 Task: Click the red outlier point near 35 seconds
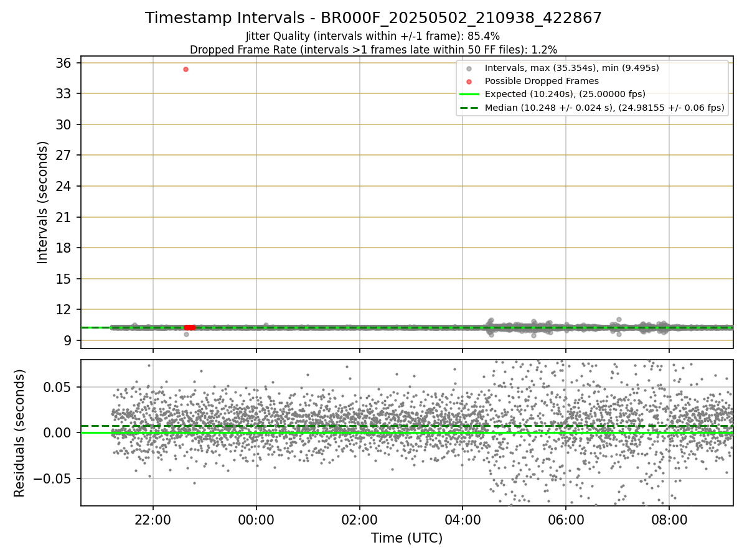point(186,69)
